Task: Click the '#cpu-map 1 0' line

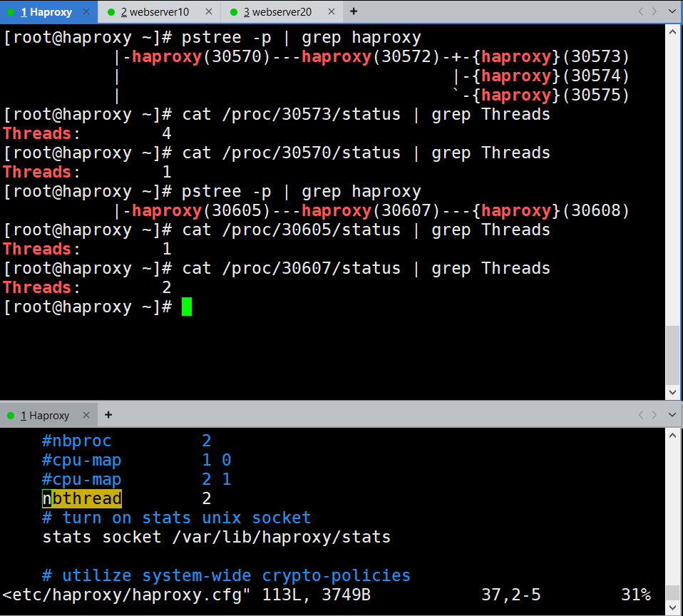Action: point(136,460)
